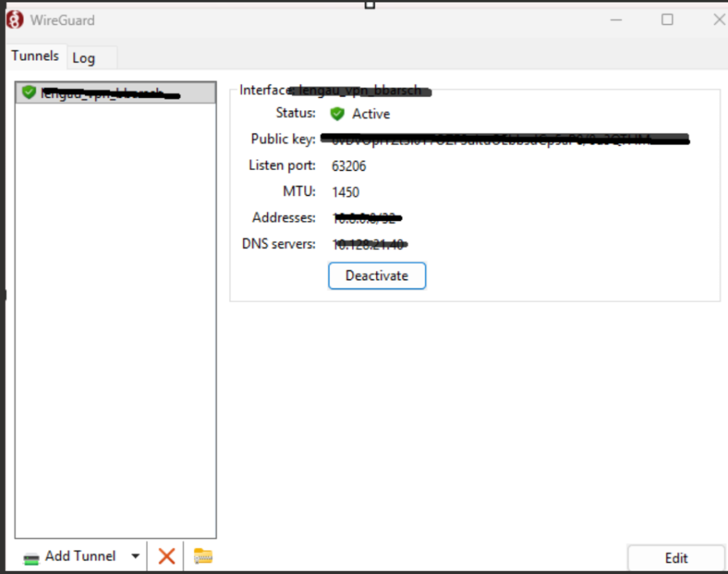
Task: Click the Add Tunnel button
Action: point(70,556)
